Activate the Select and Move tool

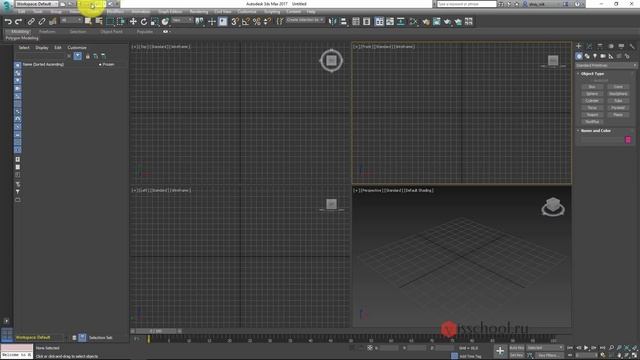[x=133, y=22]
